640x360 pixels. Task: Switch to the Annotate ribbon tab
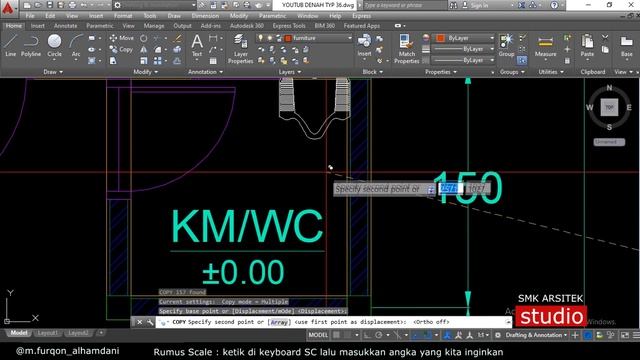pyautogui.click(x=65, y=26)
